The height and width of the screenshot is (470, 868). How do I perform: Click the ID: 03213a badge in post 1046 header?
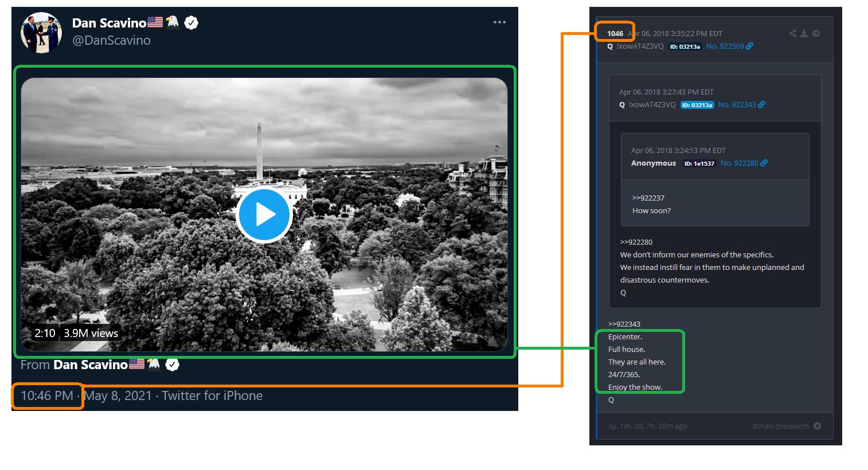[685, 46]
